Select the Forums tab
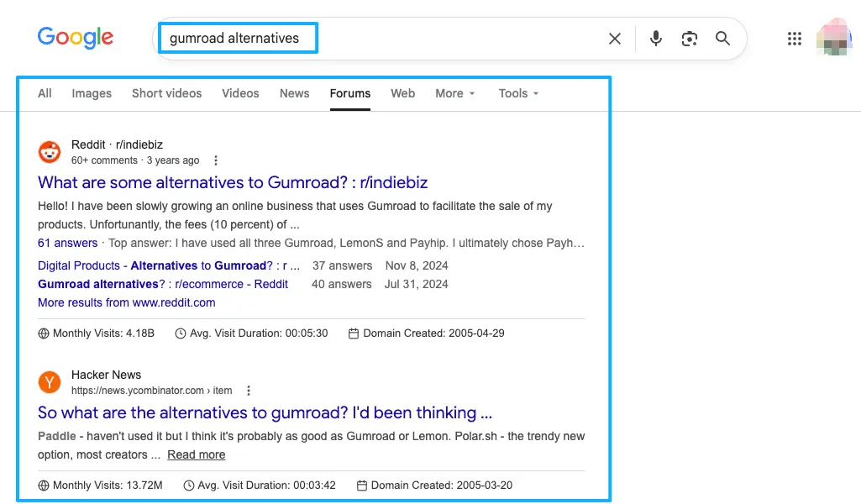Image resolution: width=861 pixels, height=504 pixels. tap(349, 93)
